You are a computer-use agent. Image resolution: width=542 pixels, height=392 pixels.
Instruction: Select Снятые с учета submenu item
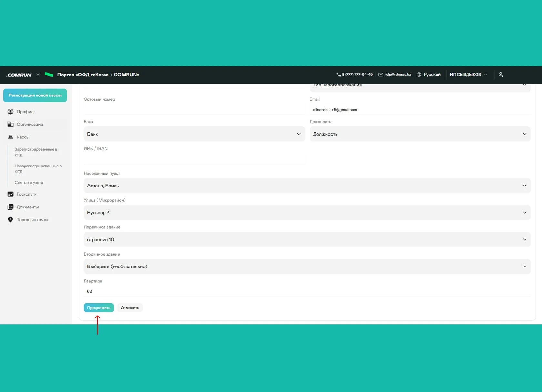pyautogui.click(x=29, y=183)
